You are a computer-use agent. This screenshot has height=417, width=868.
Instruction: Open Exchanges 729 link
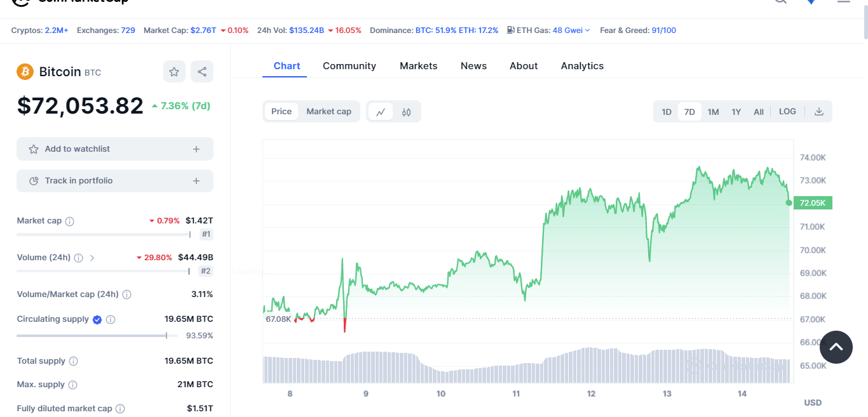click(128, 30)
